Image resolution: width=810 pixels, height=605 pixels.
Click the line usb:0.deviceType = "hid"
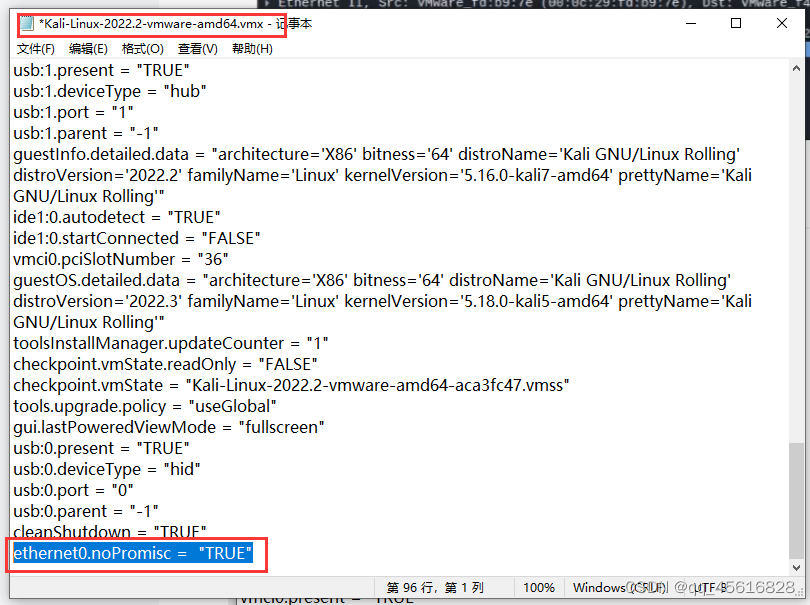(x=107, y=470)
